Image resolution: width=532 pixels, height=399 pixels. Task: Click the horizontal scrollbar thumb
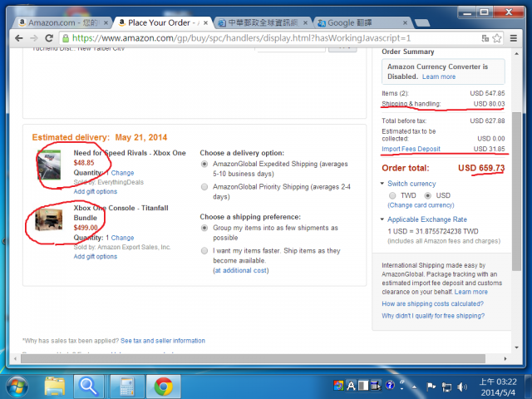tap(253, 358)
